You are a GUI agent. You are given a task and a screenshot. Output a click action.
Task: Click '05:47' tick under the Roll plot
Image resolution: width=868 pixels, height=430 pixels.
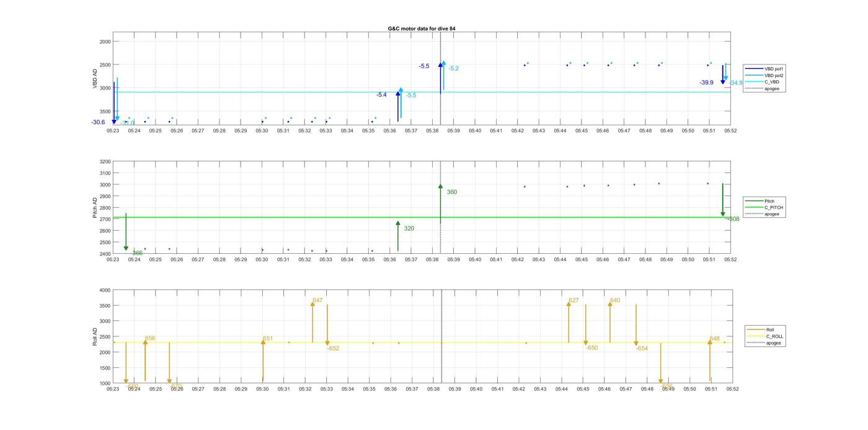pyautogui.click(x=626, y=389)
